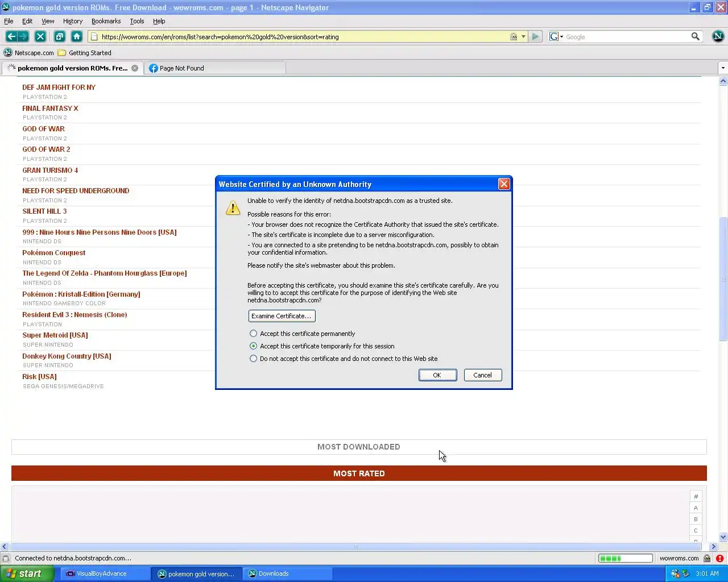This screenshot has width=728, height=582.
Task: Open the SILENT HILL 3 link
Action: (x=44, y=211)
